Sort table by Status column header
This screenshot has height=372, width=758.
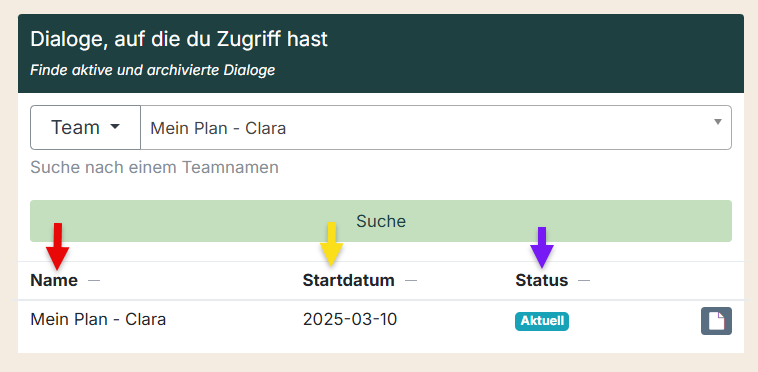pos(541,280)
